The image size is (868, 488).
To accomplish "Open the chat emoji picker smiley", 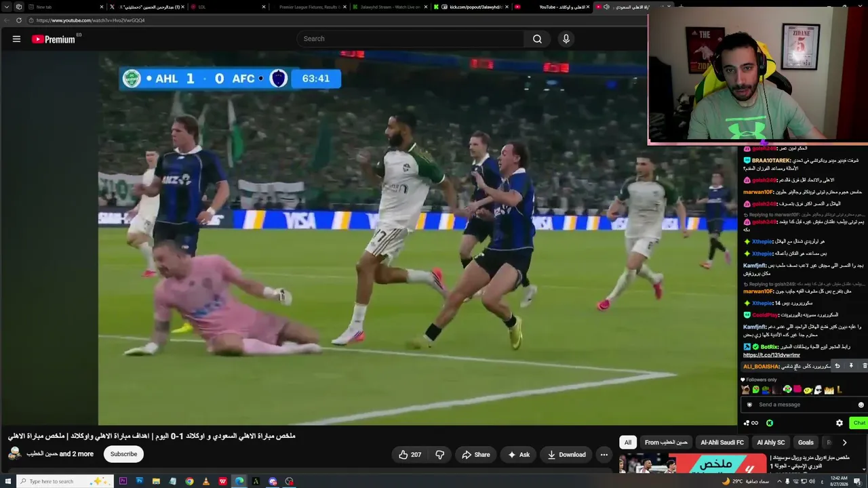I will (x=861, y=405).
